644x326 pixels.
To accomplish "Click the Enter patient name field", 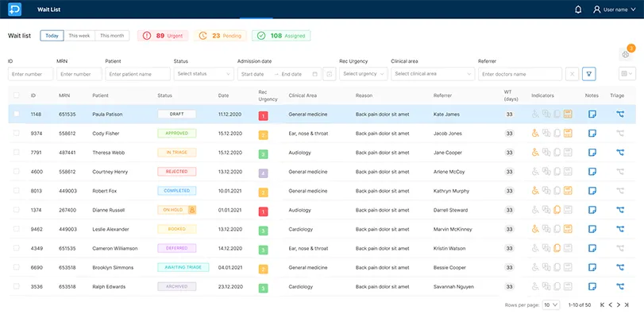I will [x=137, y=74].
